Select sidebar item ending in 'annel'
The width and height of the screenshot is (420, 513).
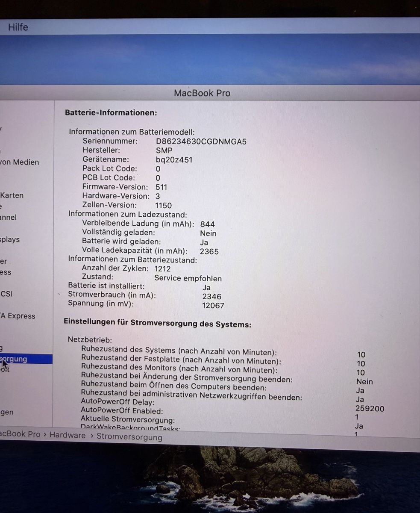coord(8,218)
